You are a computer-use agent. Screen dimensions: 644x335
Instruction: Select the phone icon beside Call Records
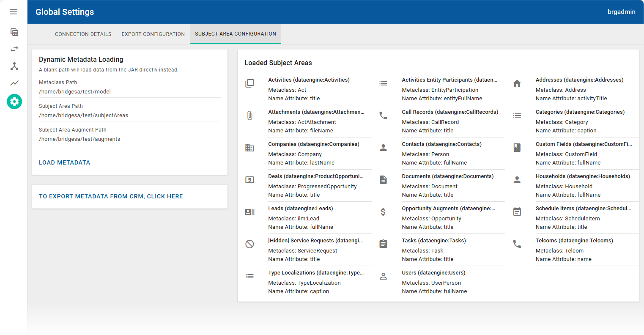coord(383,115)
